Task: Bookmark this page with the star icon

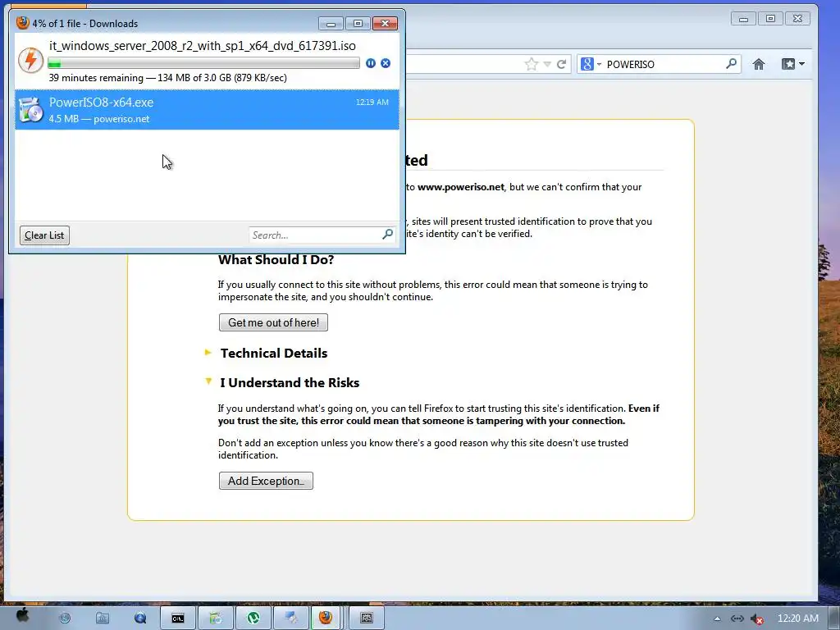Action: tap(531, 64)
